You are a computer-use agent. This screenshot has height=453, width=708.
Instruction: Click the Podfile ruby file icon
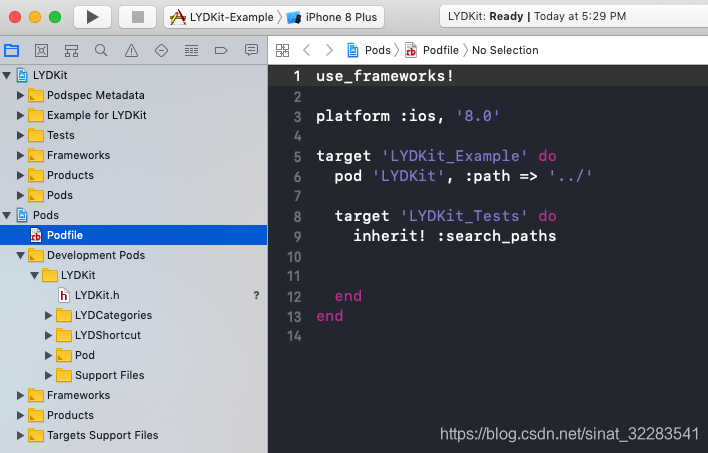[36, 235]
